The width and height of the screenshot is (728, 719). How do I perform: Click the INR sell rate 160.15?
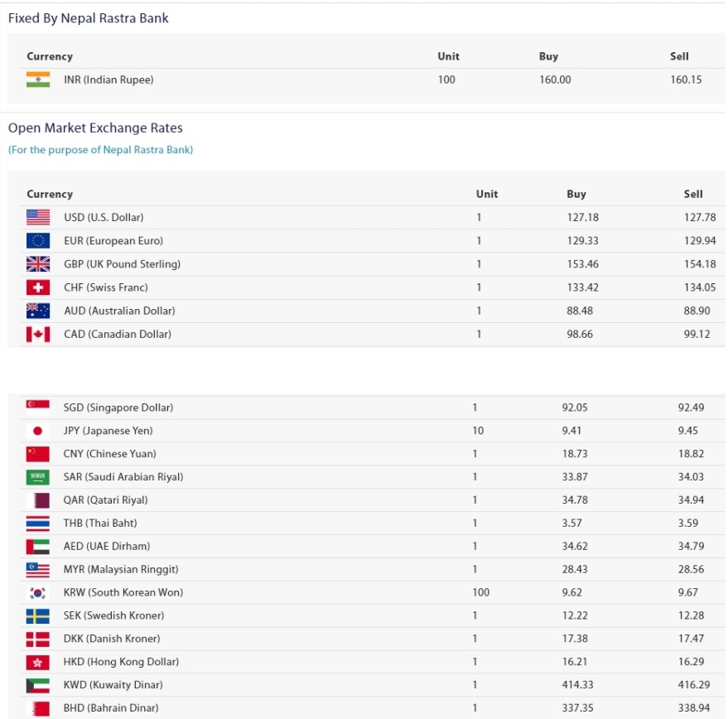pos(686,80)
